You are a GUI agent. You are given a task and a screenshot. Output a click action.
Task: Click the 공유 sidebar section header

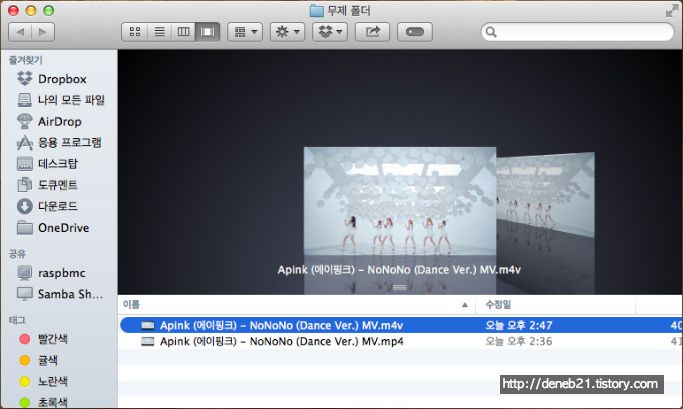click(x=17, y=254)
